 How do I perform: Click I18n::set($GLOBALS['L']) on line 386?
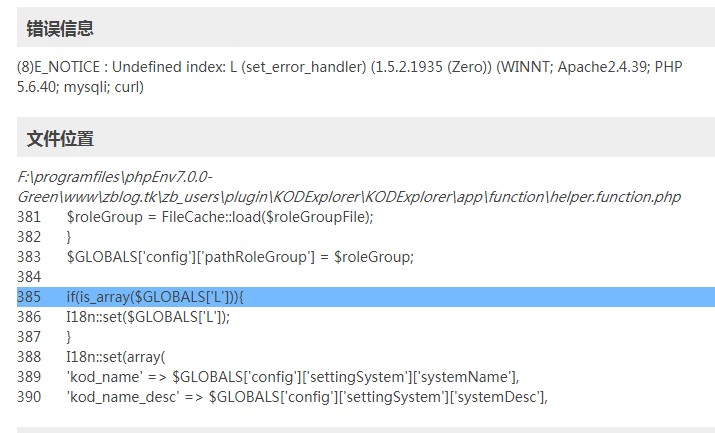(148, 317)
